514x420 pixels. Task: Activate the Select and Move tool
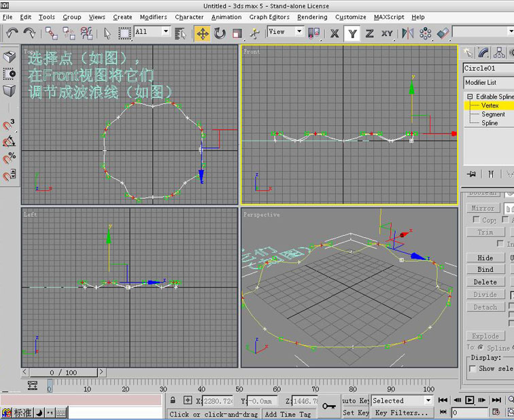(x=203, y=33)
